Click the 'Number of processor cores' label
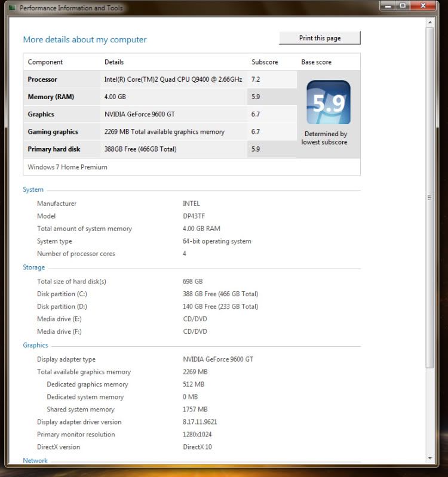 tap(76, 254)
